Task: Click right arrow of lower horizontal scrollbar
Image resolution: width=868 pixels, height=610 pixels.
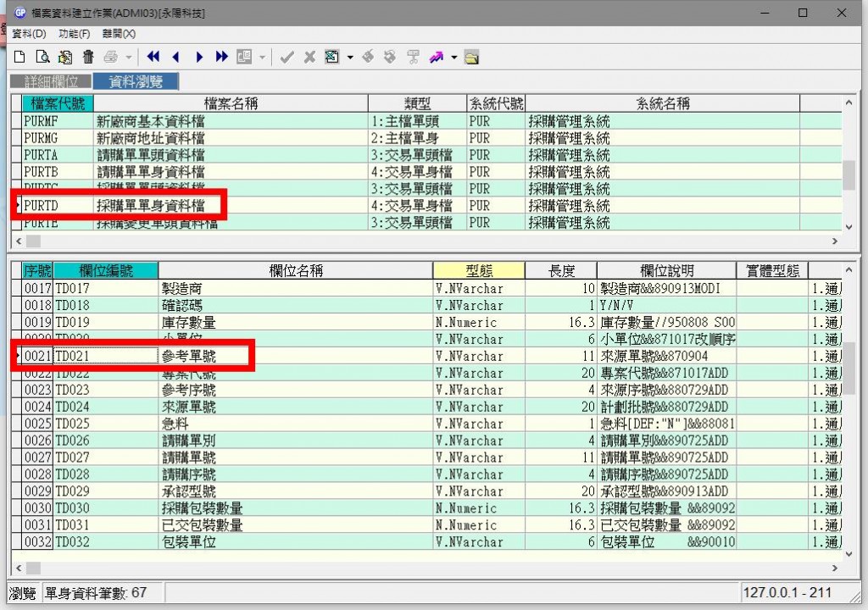Action: pyautogui.click(x=835, y=568)
